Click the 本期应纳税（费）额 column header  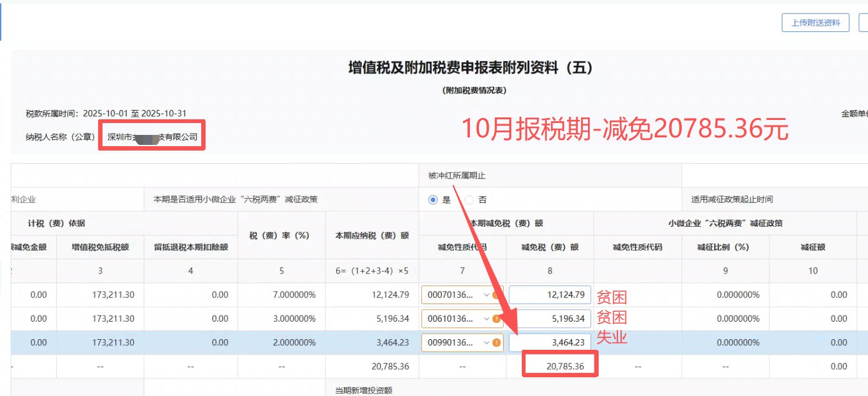click(372, 235)
